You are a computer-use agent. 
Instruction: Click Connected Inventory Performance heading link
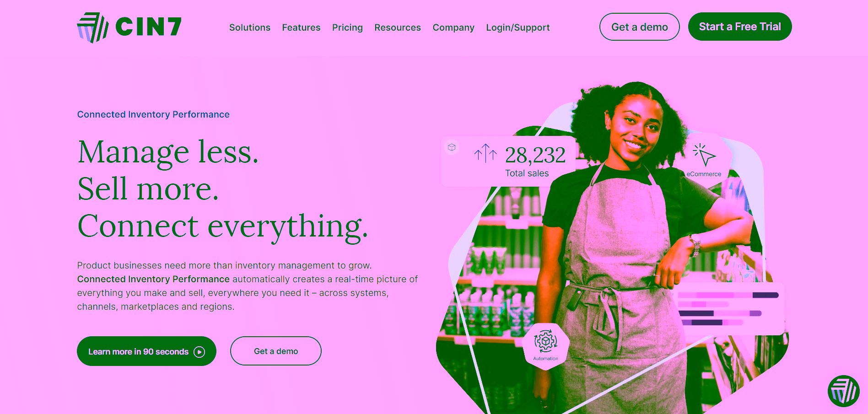click(153, 114)
